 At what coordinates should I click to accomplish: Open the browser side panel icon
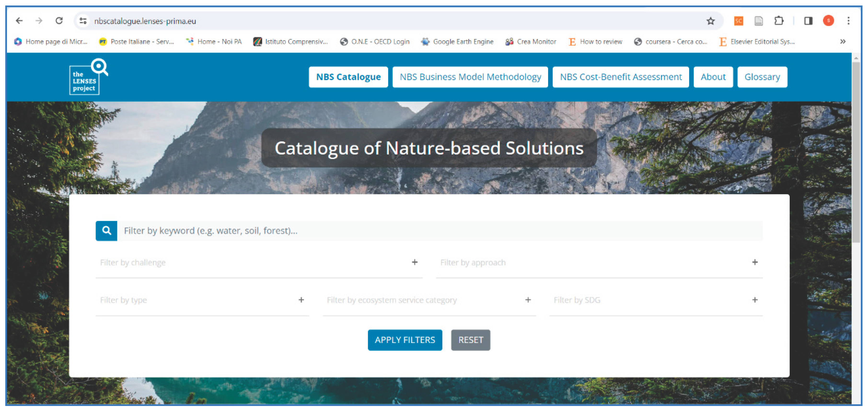808,21
